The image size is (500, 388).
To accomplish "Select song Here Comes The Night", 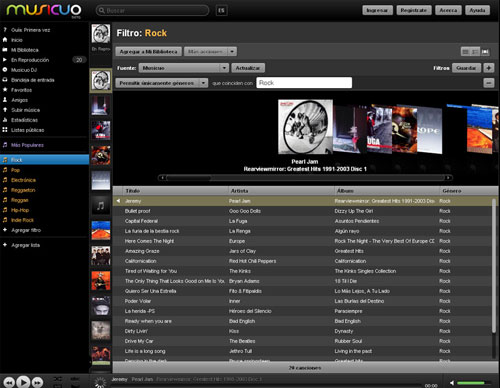I will pos(149,241).
